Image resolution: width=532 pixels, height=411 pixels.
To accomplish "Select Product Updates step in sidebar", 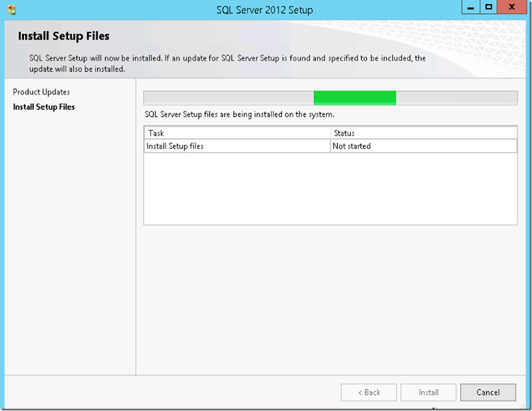I will pos(41,92).
